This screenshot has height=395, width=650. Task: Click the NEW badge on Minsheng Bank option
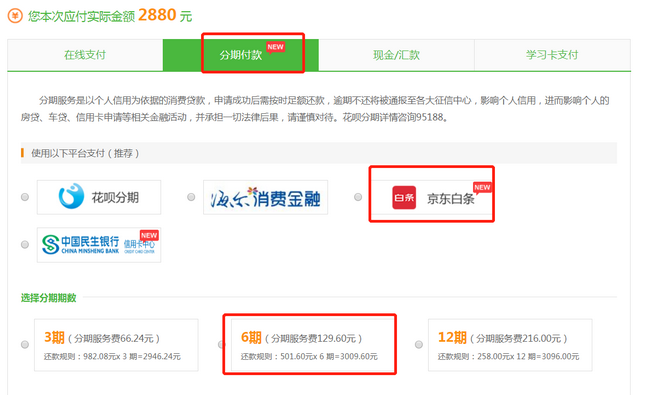point(149,235)
